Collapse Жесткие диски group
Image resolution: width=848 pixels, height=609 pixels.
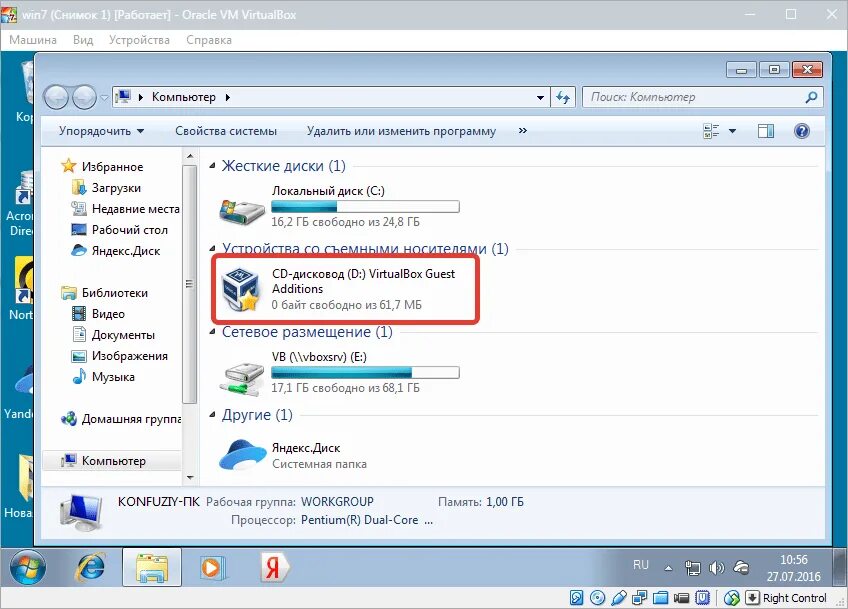coord(213,166)
